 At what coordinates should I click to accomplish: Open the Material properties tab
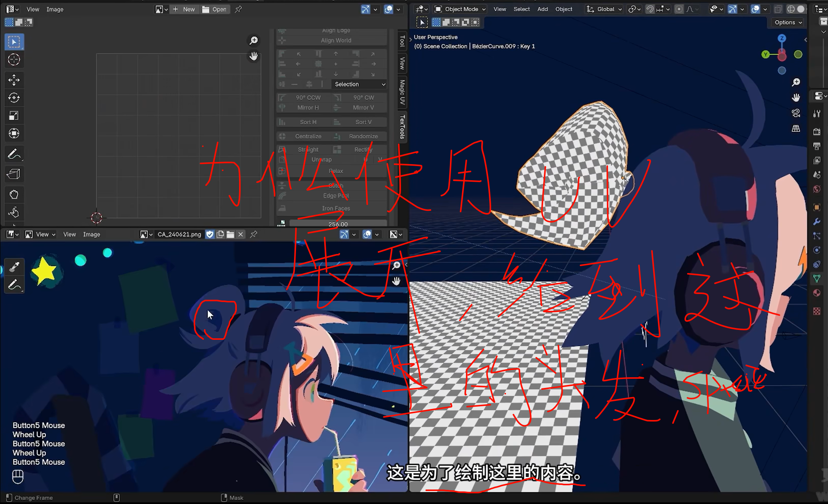[817, 293]
